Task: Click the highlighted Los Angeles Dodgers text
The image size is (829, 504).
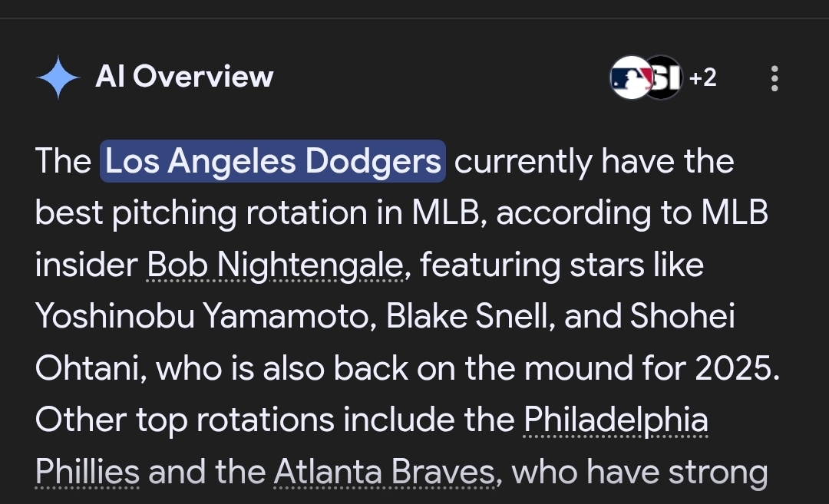Action: pos(272,161)
